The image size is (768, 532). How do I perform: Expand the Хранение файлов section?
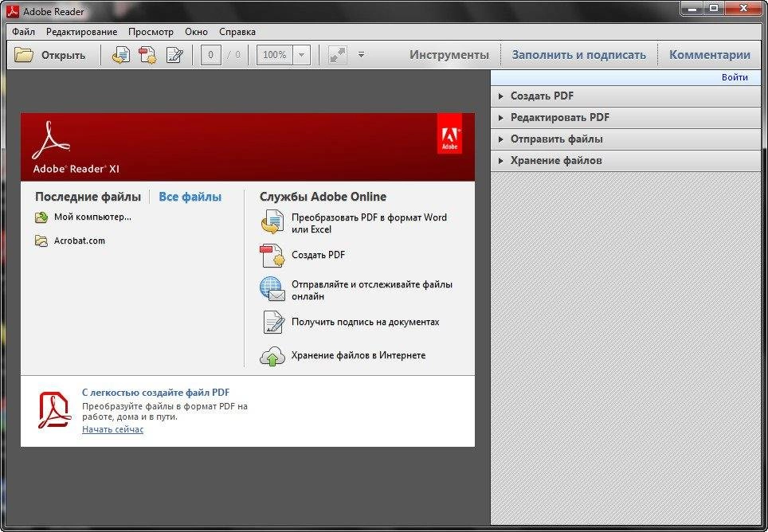(626, 161)
